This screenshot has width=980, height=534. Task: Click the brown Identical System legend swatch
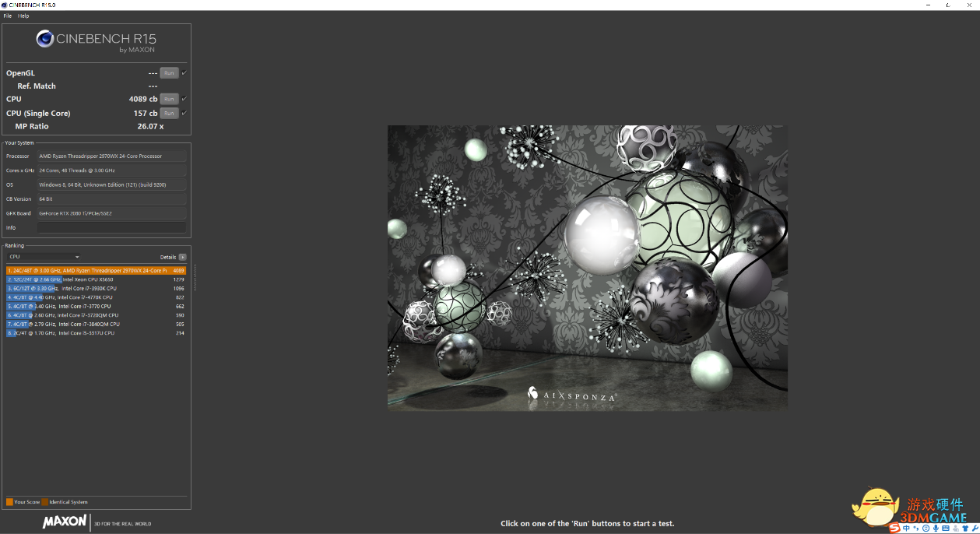point(45,502)
